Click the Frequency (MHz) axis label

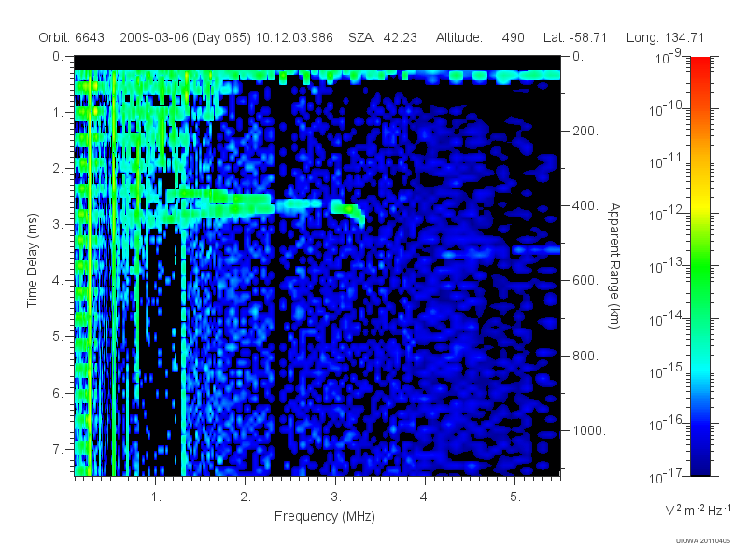324,517
